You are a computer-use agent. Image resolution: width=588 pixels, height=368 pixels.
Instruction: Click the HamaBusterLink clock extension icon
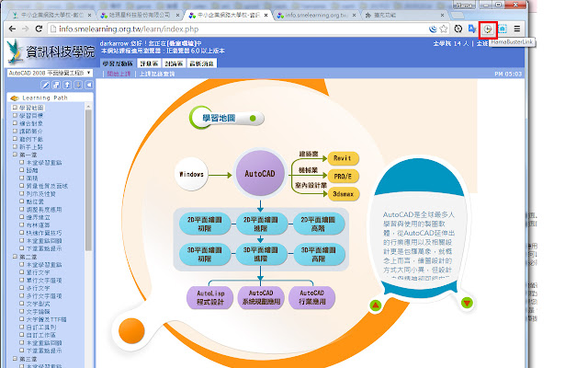click(488, 29)
